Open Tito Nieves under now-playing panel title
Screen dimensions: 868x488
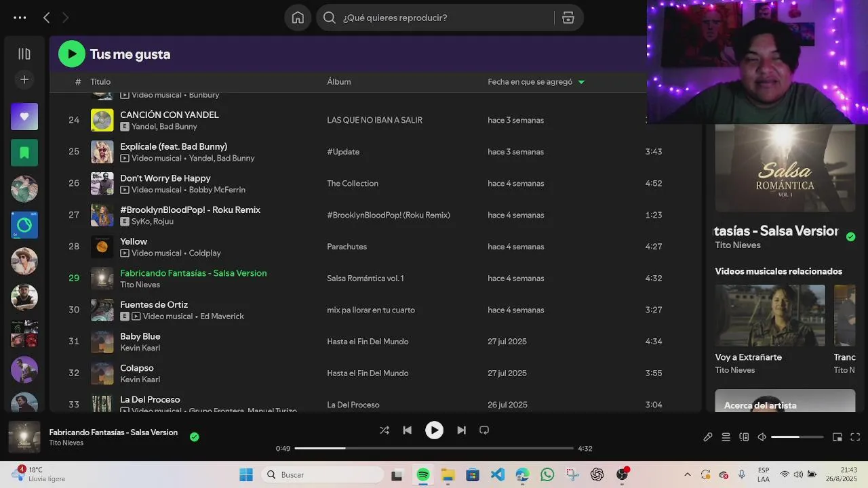click(738, 245)
